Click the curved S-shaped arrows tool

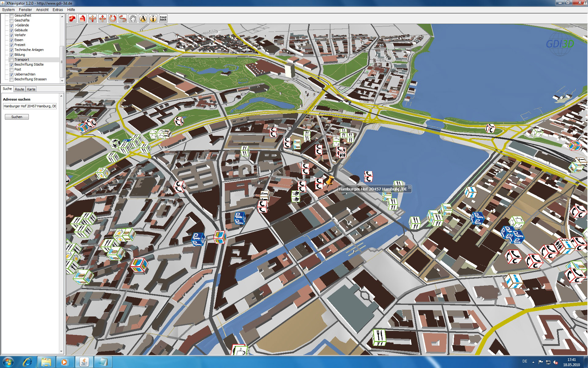click(x=123, y=18)
